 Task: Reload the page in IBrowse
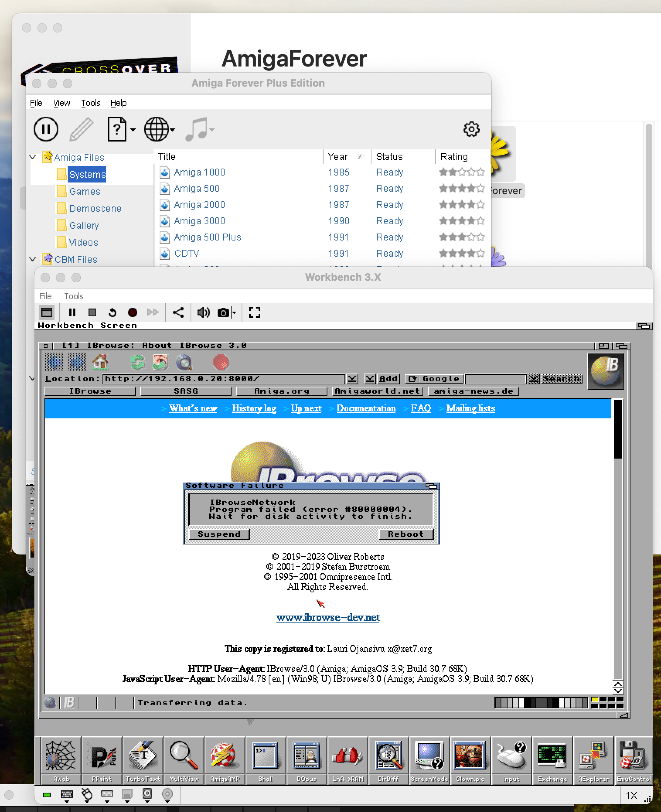[138, 363]
